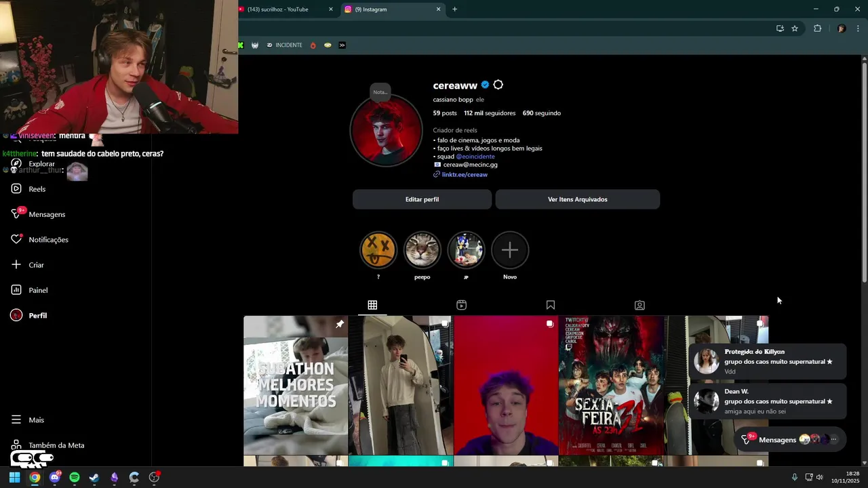The height and width of the screenshot is (488, 868).
Task: Open the Subathon Melhores Momentos post
Action: point(296,385)
